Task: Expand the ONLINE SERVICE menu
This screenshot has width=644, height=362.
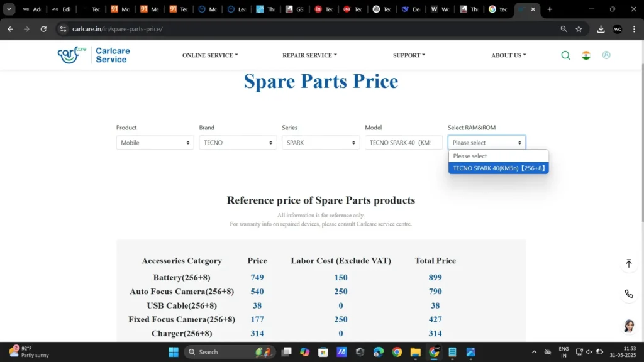Action: click(x=210, y=55)
